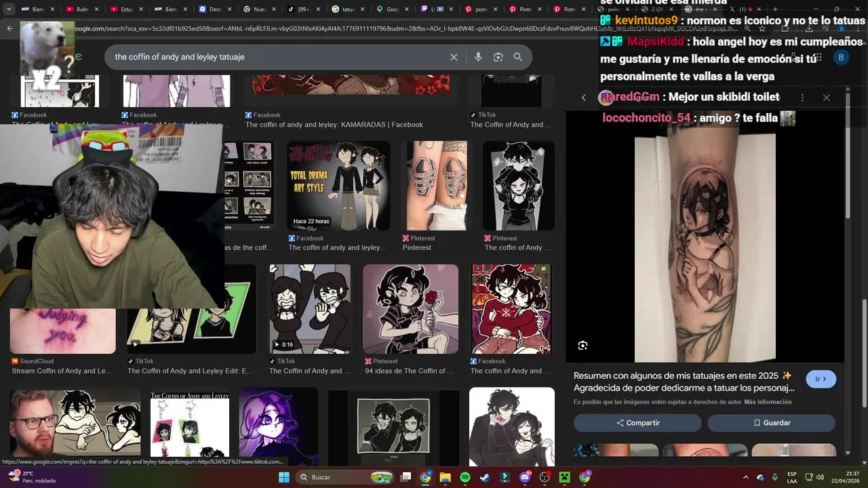Switch to the 'tatuaj' Google tab
868x488 pixels.
(348, 9)
